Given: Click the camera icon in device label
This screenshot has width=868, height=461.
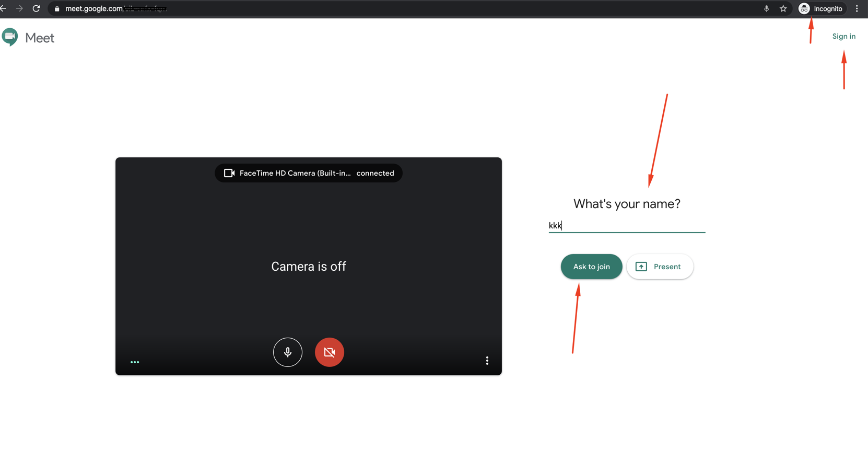Looking at the screenshot, I should (229, 173).
